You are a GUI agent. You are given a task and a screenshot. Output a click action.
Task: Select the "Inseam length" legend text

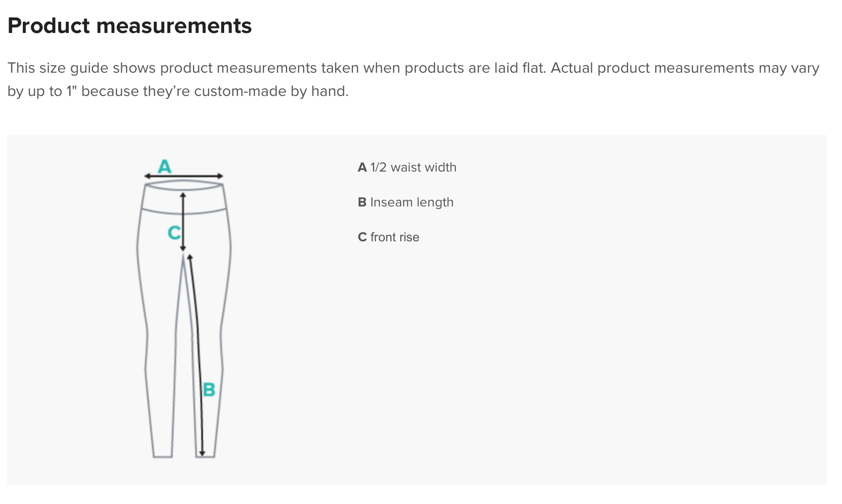(412, 203)
